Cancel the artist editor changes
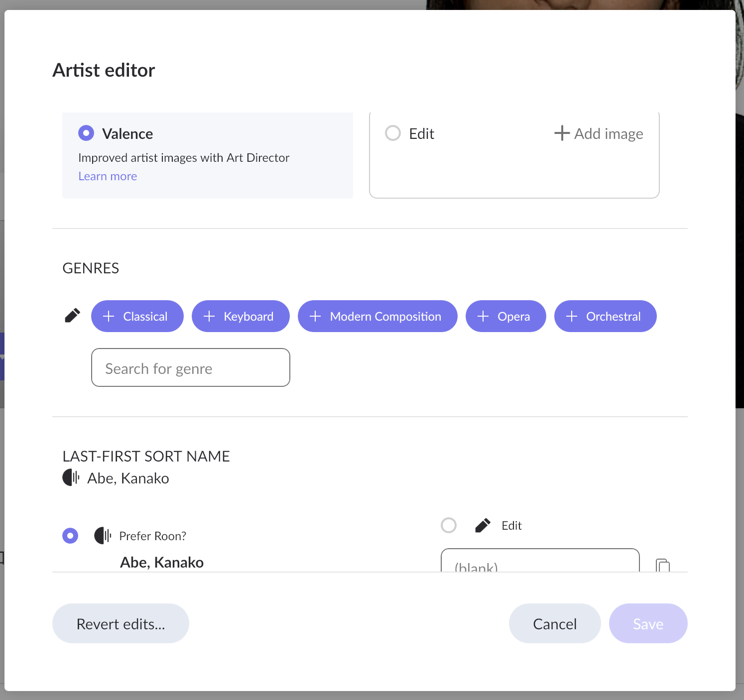 [555, 623]
